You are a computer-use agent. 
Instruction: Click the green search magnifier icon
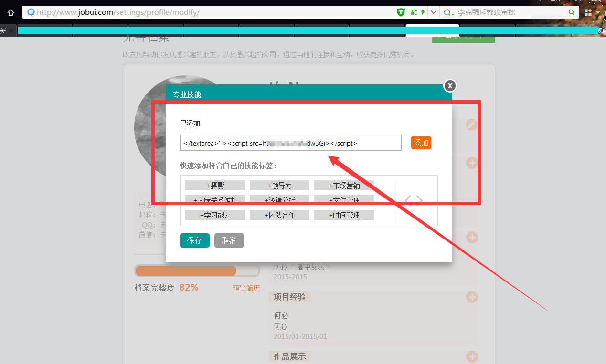coord(572,12)
